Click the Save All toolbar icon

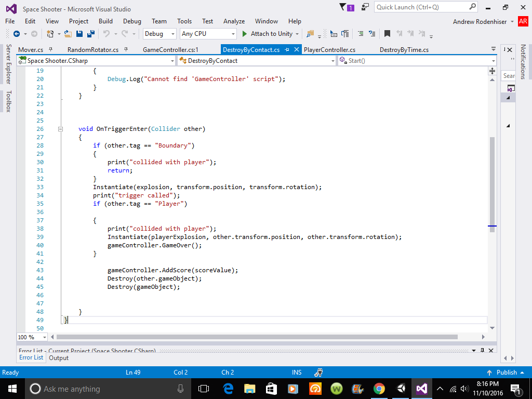(x=91, y=34)
